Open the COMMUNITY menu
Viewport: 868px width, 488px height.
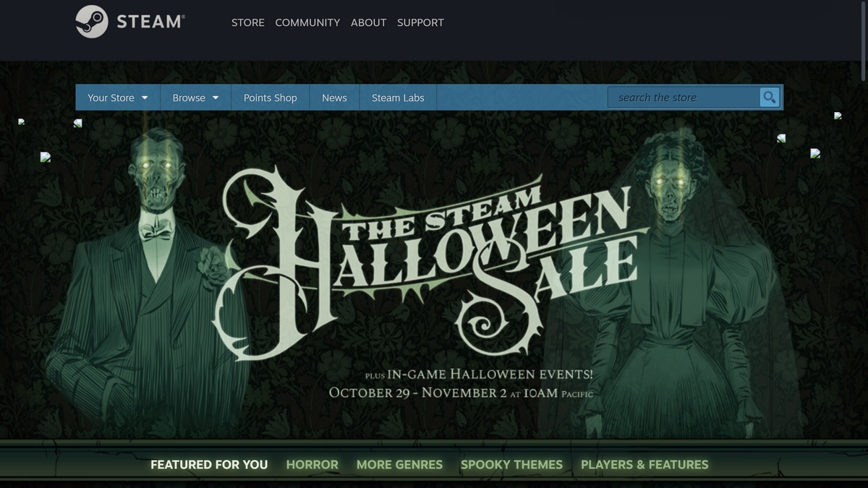307,22
